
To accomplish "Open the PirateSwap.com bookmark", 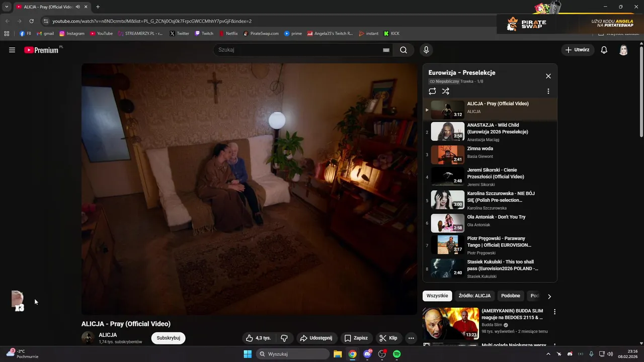I will [x=261, y=34].
